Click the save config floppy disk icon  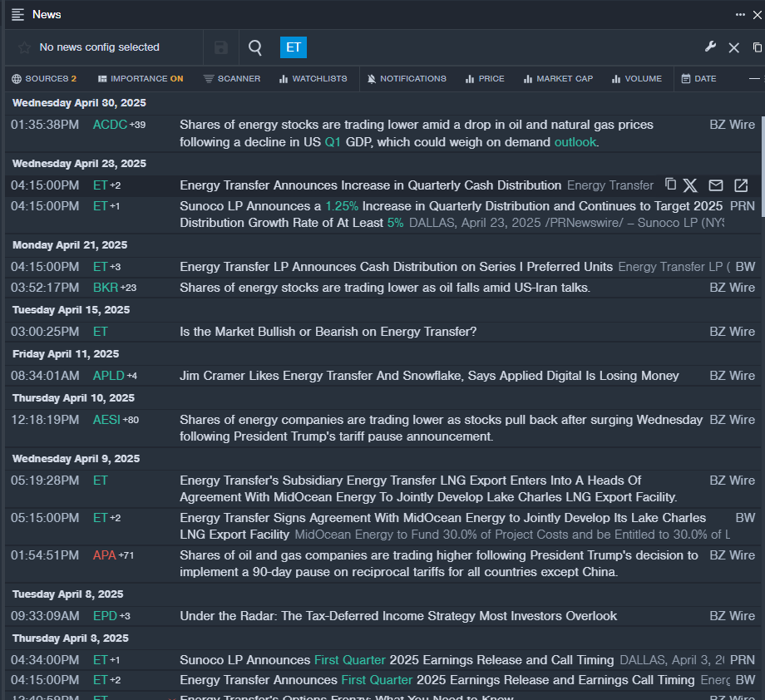(221, 47)
